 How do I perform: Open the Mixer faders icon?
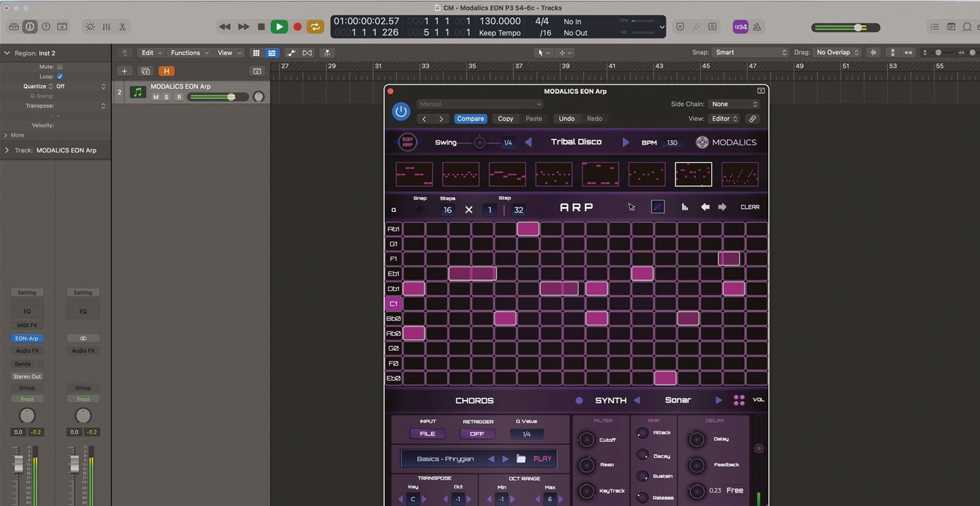coord(107,27)
